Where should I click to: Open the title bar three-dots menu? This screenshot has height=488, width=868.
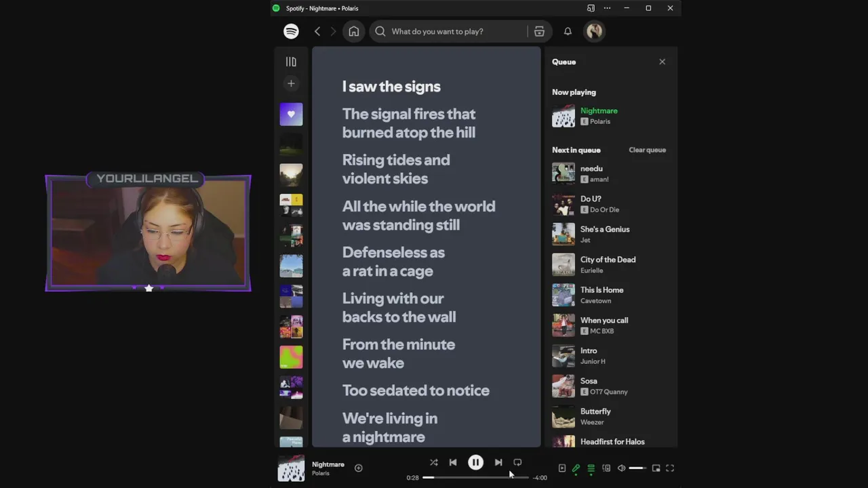607,8
